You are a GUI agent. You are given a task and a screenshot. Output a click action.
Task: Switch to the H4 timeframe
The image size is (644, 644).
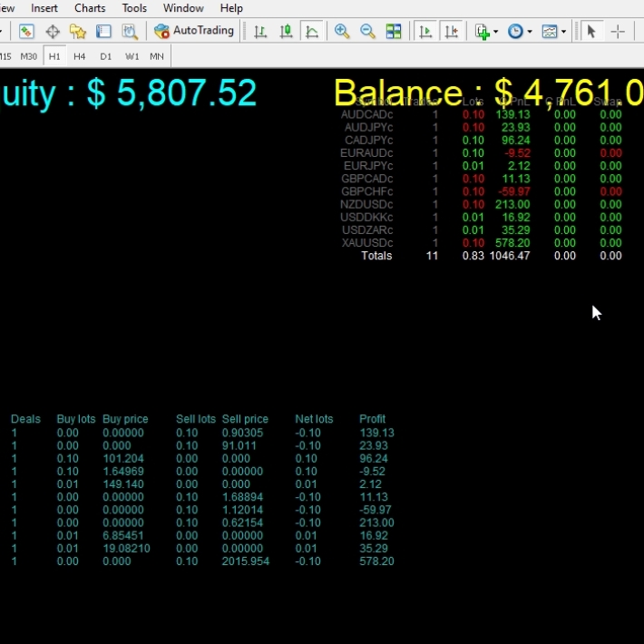79,56
